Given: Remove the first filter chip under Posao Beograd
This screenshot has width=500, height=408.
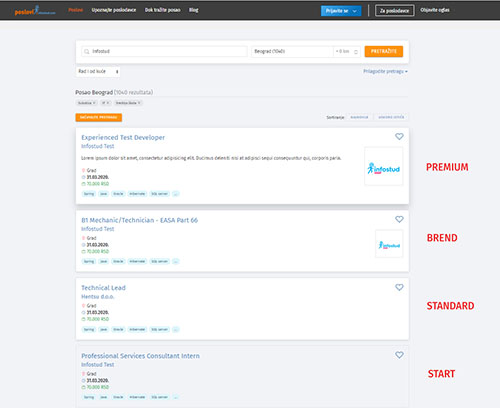Looking at the screenshot, I should point(87,103).
